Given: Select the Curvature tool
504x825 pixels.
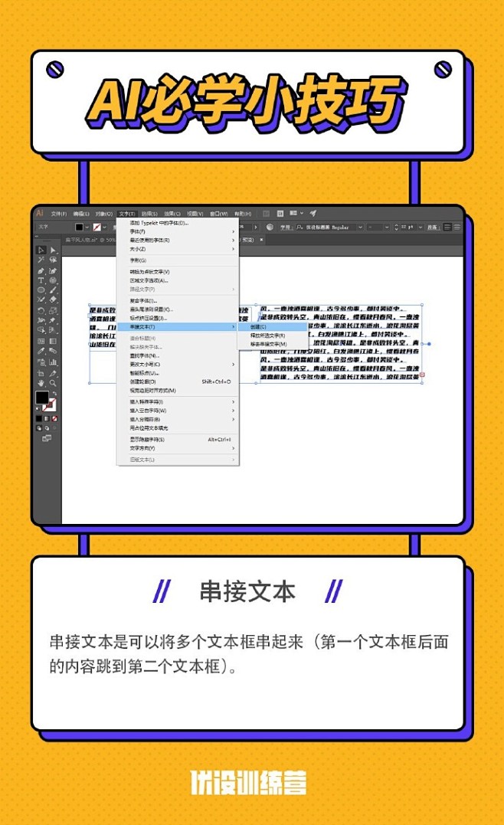Looking at the screenshot, I should [53, 271].
